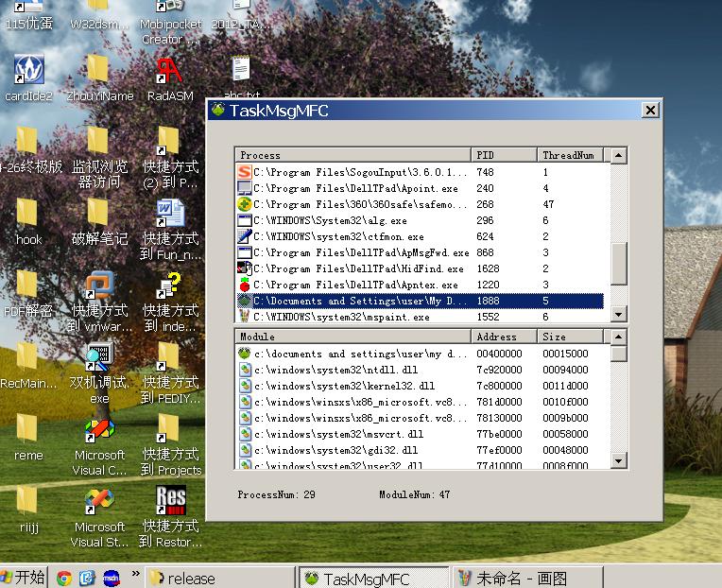The image size is (722, 588).
Task: Click the alg.exe process icon
Action: (x=245, y=220)
